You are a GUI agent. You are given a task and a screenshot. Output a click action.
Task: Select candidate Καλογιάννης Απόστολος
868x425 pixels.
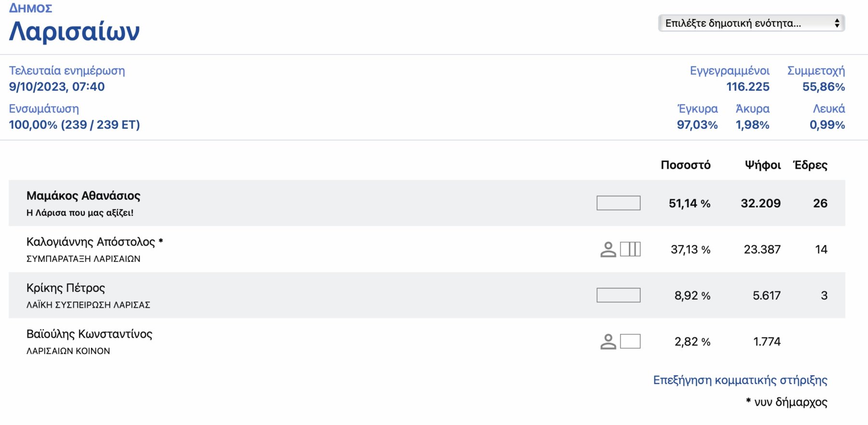point(91,242)
